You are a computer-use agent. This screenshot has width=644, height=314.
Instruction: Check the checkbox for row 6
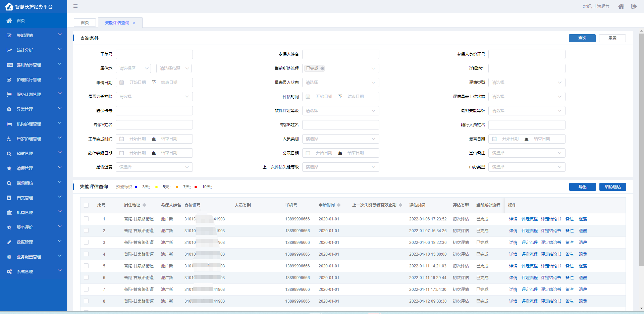tap(86, 277)
